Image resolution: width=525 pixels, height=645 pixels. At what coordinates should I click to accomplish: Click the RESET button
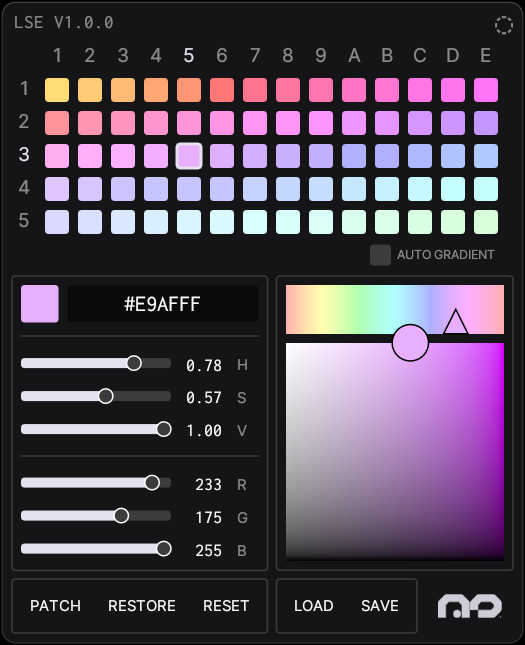pos(226,606)
